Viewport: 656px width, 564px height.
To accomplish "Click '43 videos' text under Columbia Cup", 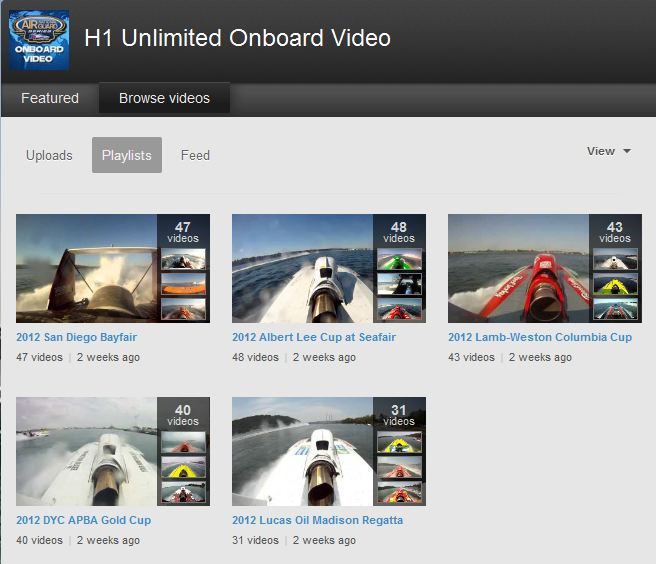I will 471,357.
